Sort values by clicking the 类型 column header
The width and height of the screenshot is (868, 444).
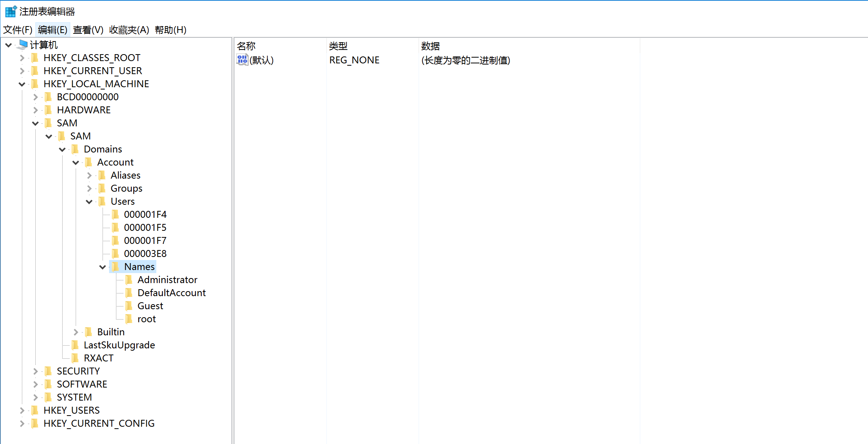click(x=338, y=46)
